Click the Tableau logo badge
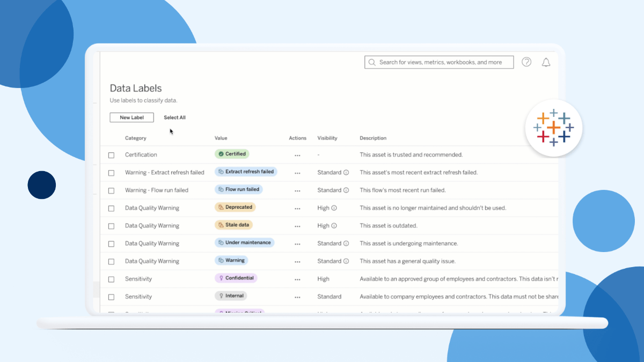The width and height of the screenshot is (644, 362). pos(553,128)
